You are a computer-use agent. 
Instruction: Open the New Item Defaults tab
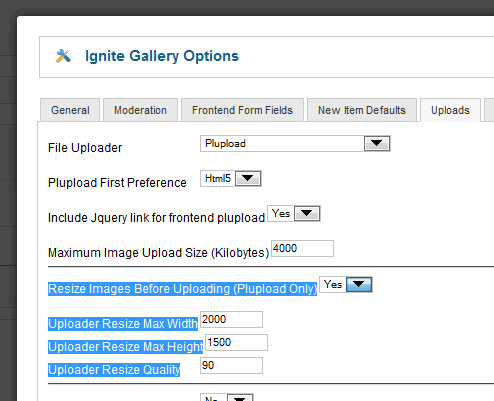pos(362,110)
